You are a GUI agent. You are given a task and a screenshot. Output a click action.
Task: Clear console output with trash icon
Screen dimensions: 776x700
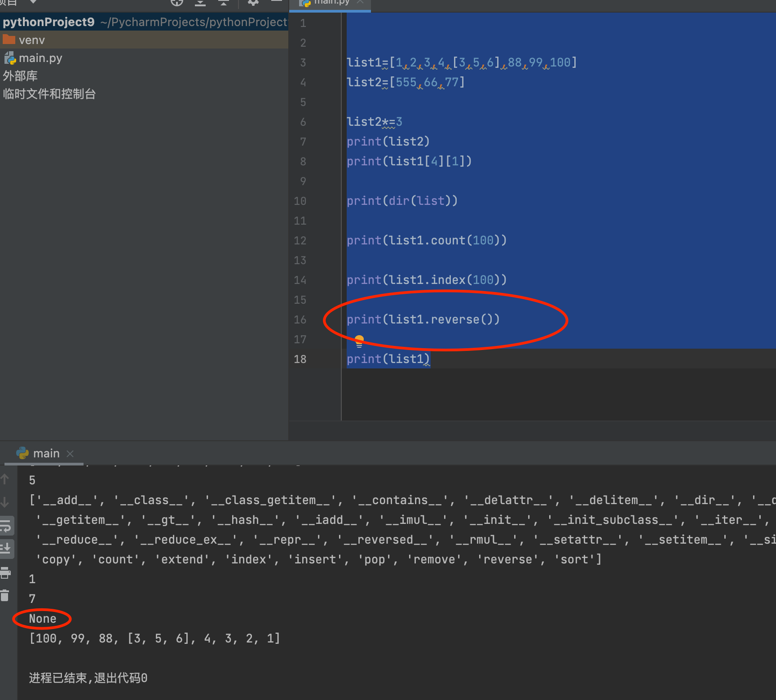[5, 595]
